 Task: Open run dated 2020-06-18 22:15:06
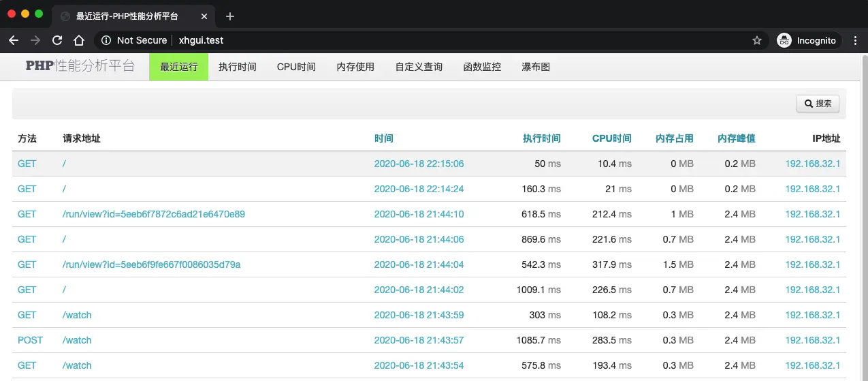pos(419,164)
